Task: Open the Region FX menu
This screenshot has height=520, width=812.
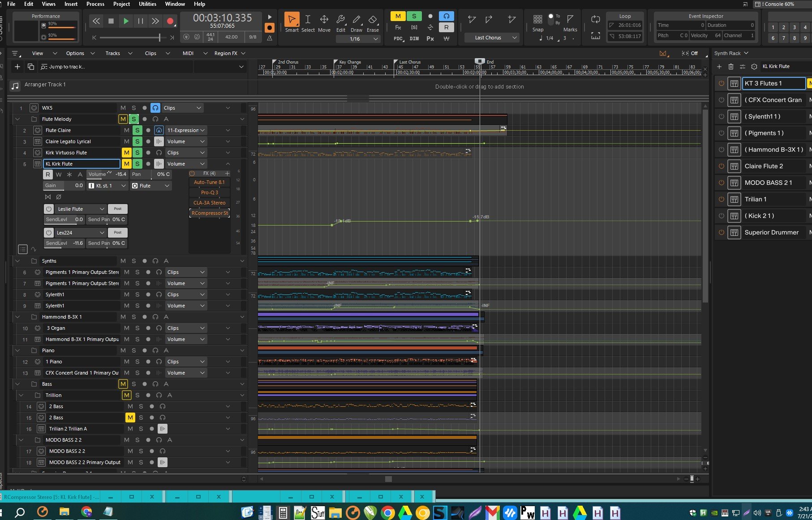Action: pos(230,53)
